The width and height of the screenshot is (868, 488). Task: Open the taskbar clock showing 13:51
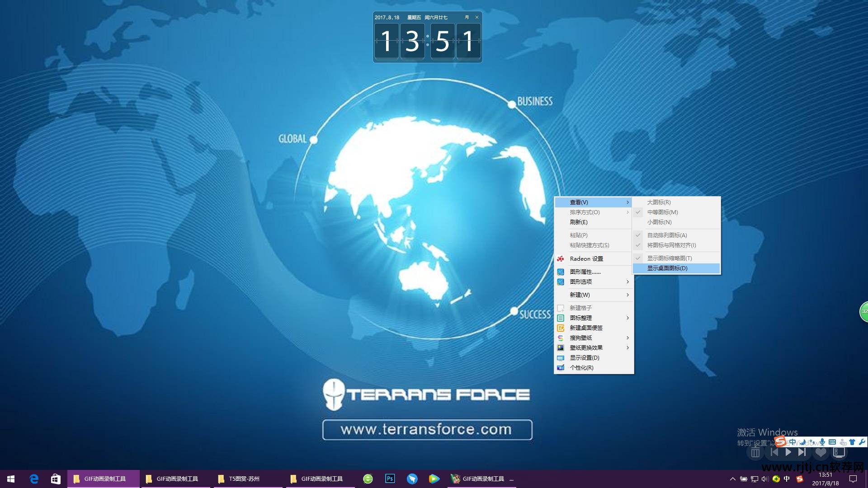(x=825, y=479)
